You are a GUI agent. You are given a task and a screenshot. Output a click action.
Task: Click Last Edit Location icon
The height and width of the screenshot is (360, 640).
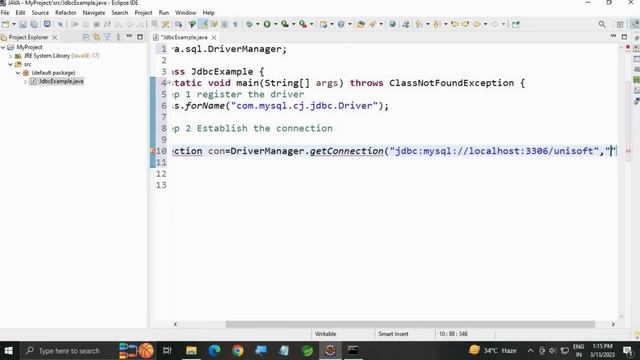click(454, 24)
